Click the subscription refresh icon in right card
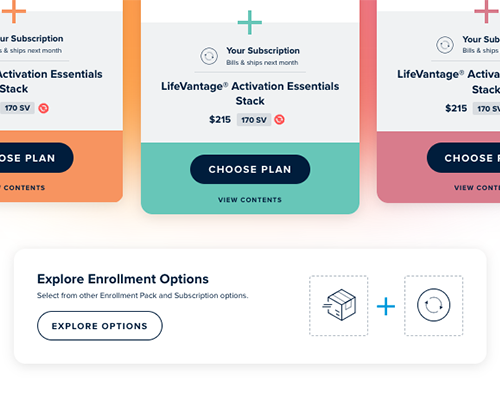 click(445, 45)
